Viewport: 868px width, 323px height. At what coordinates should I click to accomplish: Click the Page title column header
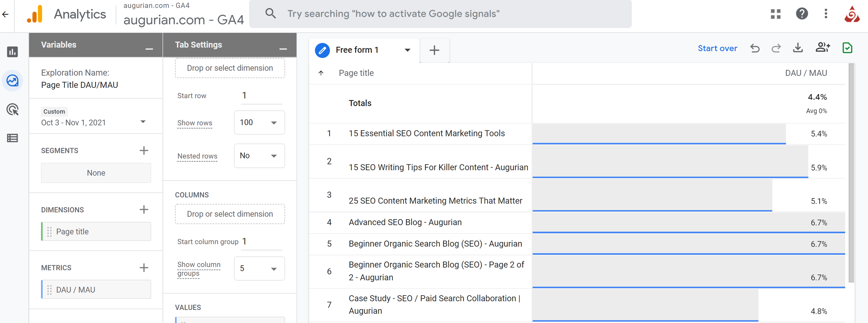[356, 73]
